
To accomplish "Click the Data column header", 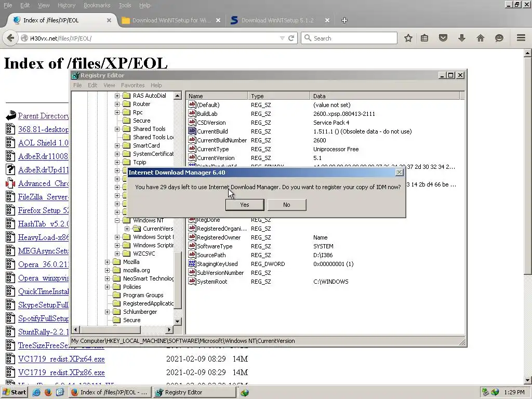I will [x=385, y=96].
